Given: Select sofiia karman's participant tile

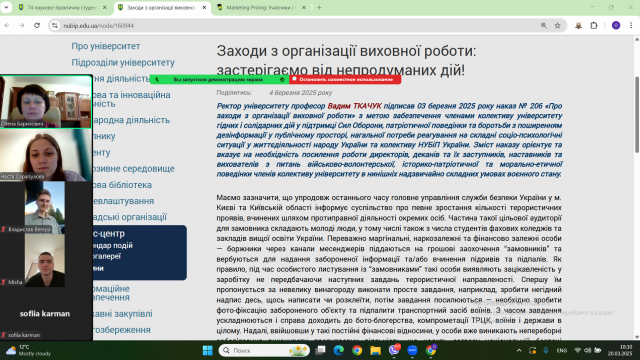Looking at the screenshot, I should point(46,313).
